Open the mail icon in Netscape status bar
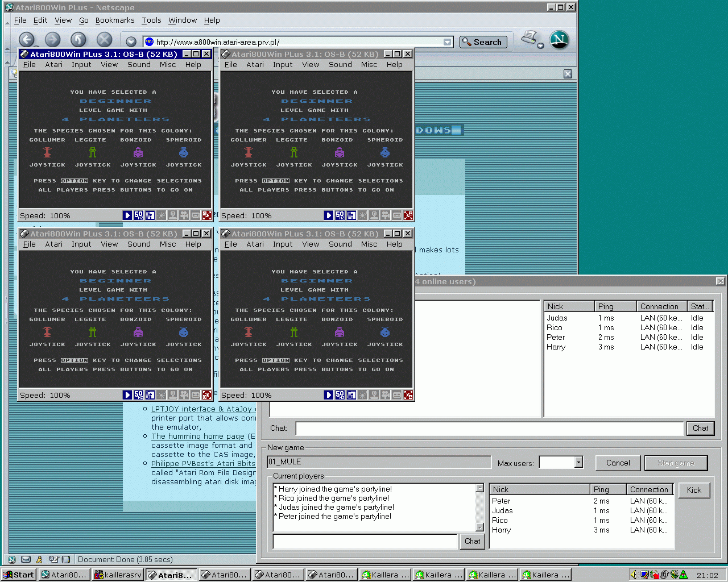 point(26,559)
